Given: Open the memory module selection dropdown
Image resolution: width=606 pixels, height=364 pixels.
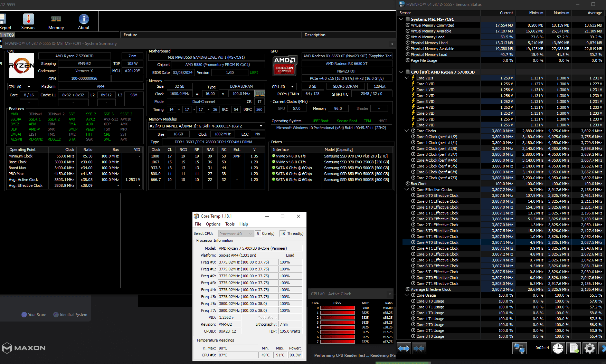Looking at the screenshot, I should coord(207,126).
